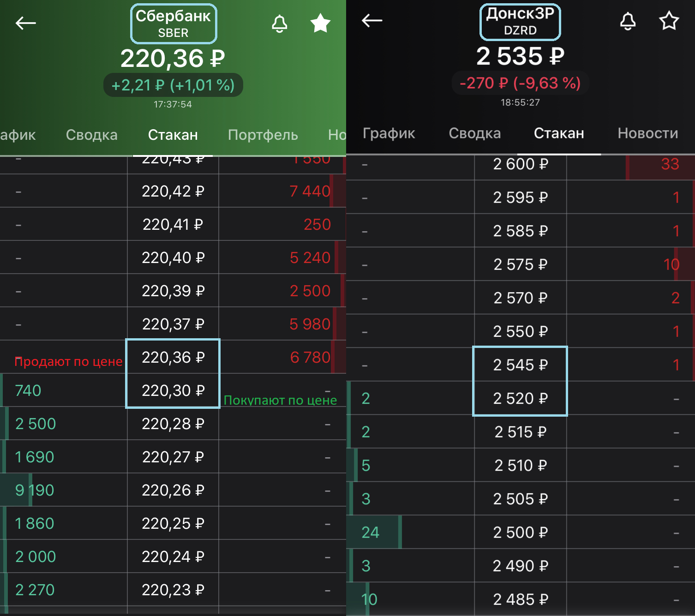
Task: Open notification bell for DZRD
Action: (628, 21)
